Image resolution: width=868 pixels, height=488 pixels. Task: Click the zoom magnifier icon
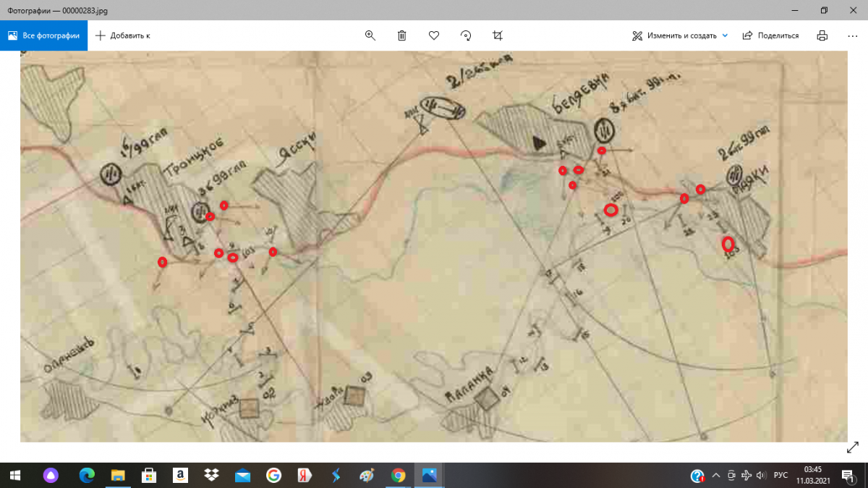tap(370, 35)
